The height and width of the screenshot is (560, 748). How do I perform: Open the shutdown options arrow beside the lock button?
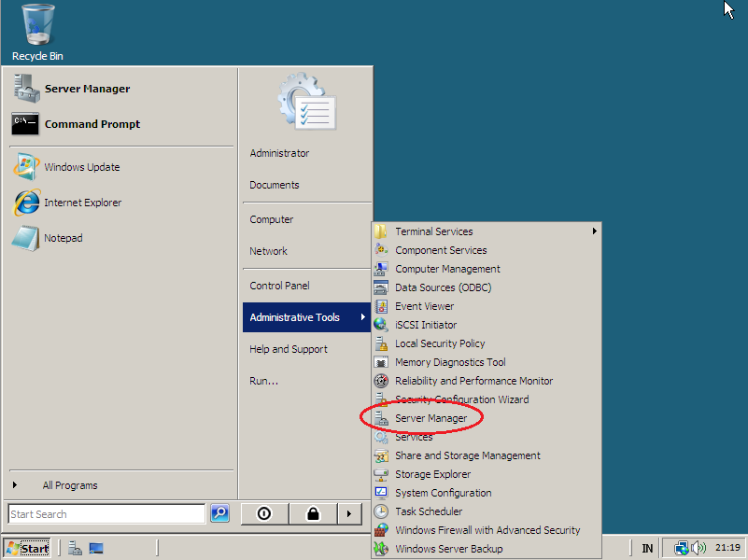(x=351, y=513)
